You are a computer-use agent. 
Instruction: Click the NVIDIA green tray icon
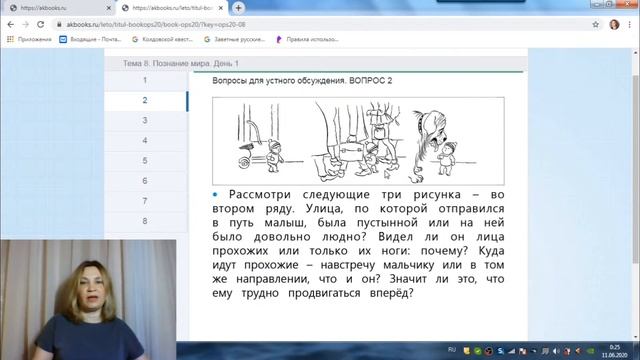590,351
